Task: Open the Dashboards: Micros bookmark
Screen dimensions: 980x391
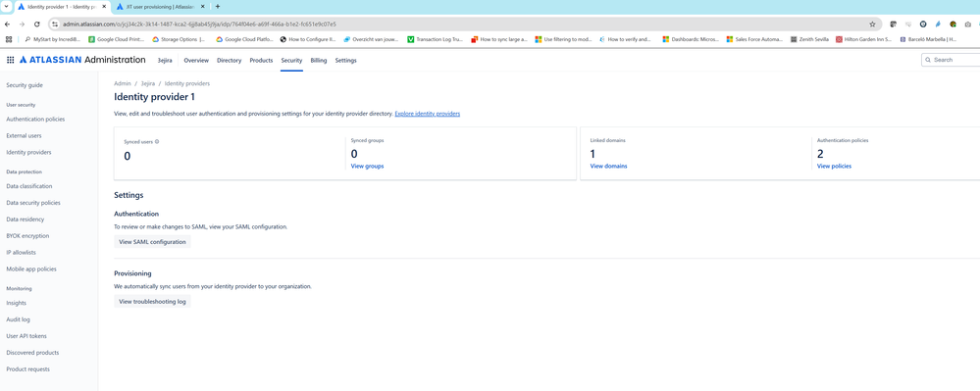Action: point(692,39)
